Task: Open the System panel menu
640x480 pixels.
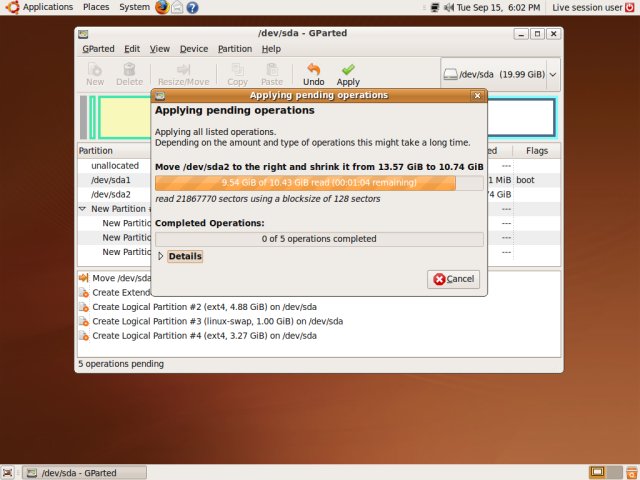Action: pos(134,7)
